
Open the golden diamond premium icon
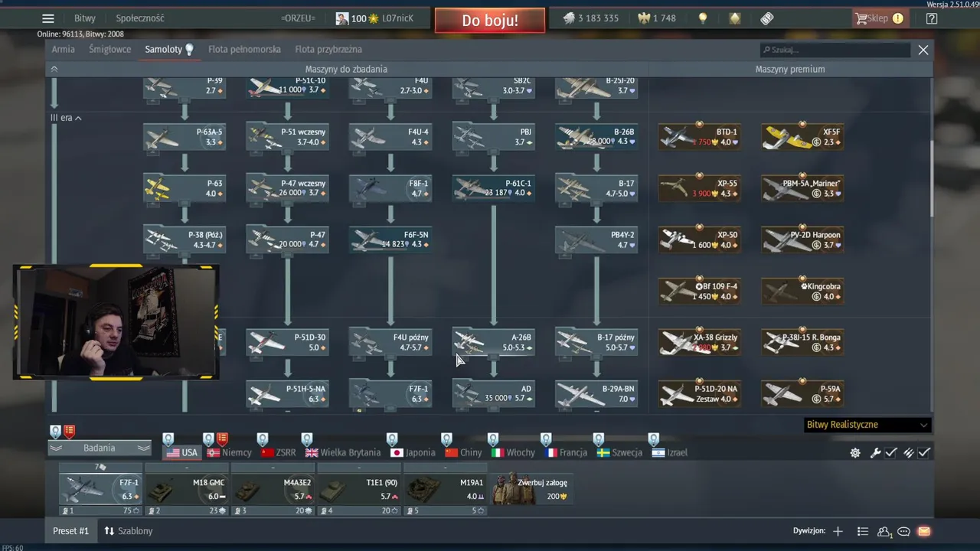735,18
